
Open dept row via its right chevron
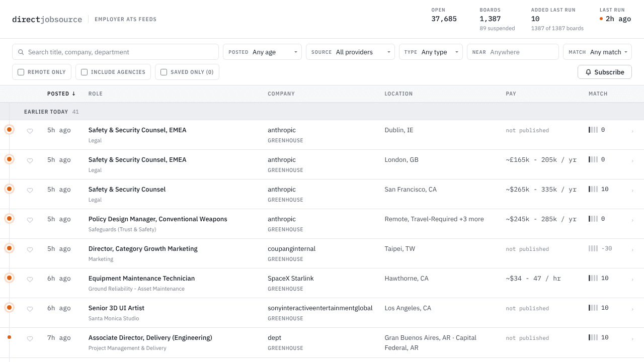[x=632, y=339]
